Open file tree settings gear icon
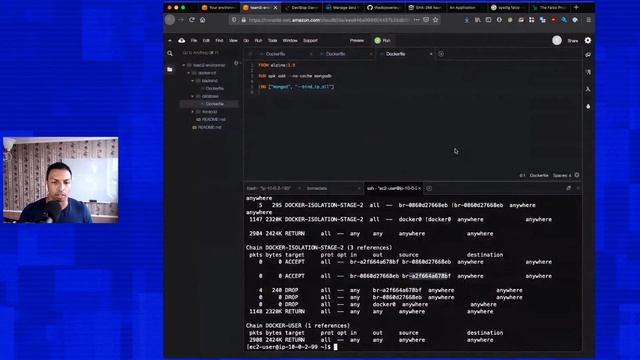This screenshot has width=640, height=360. [236, 63]
